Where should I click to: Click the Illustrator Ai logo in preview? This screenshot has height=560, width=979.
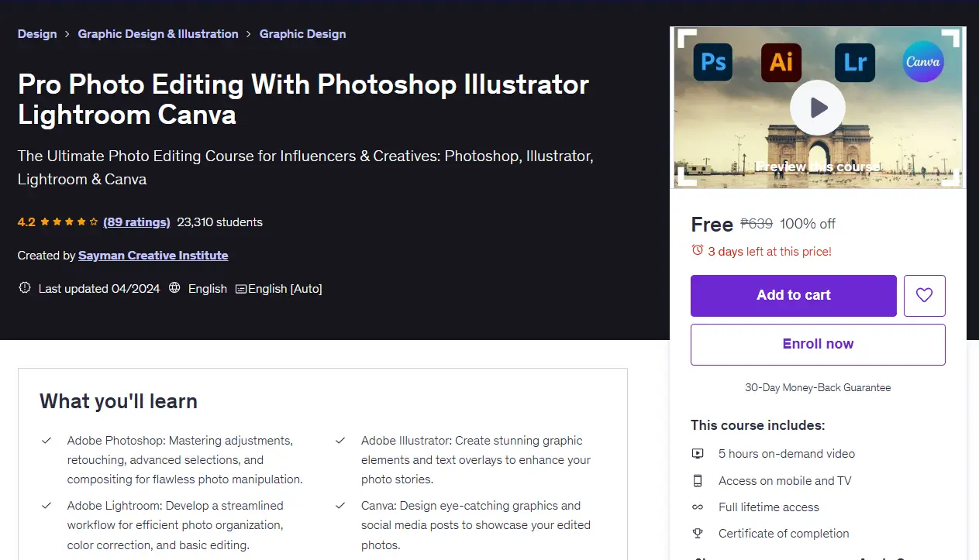[x=781, y=62]
